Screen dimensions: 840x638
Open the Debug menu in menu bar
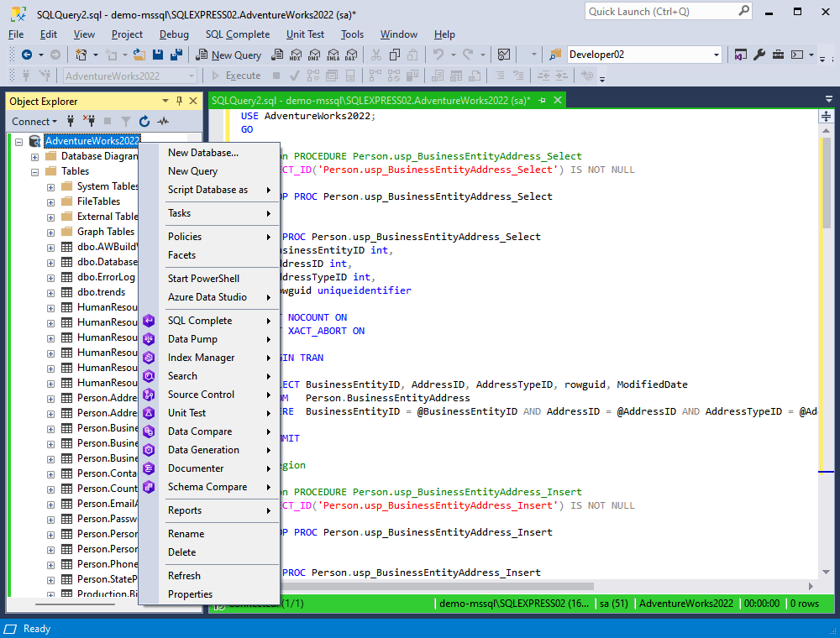[x=174, y=34]
